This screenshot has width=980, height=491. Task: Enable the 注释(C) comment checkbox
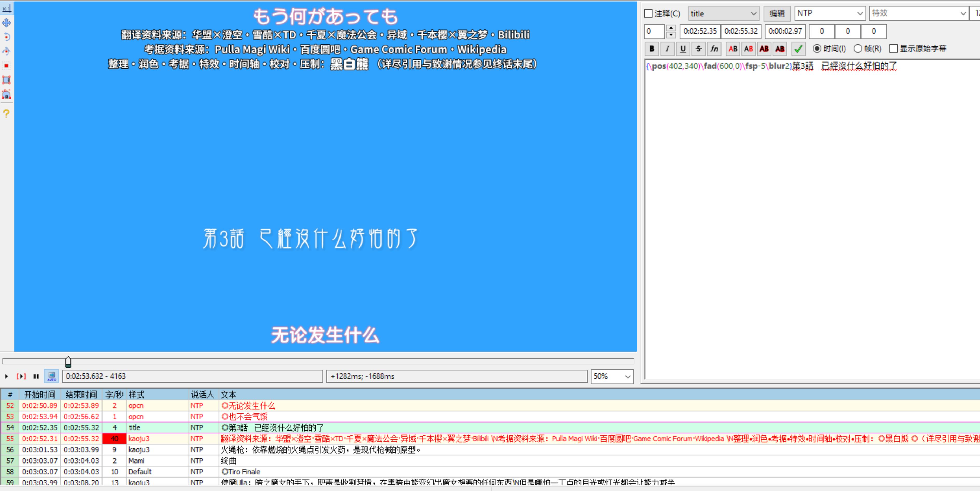coord(649,14)
